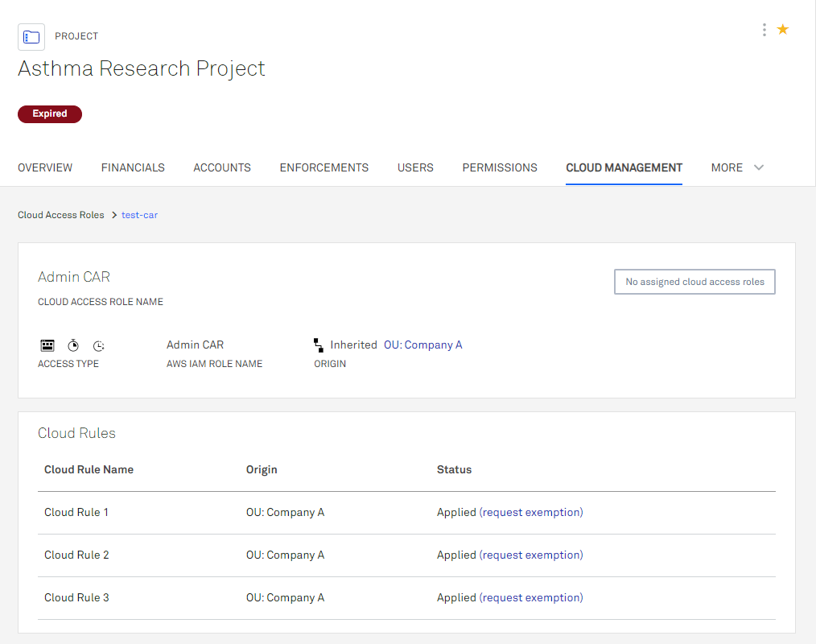Click the ORIGIN label under Inherited

click(x=330, y=364)
